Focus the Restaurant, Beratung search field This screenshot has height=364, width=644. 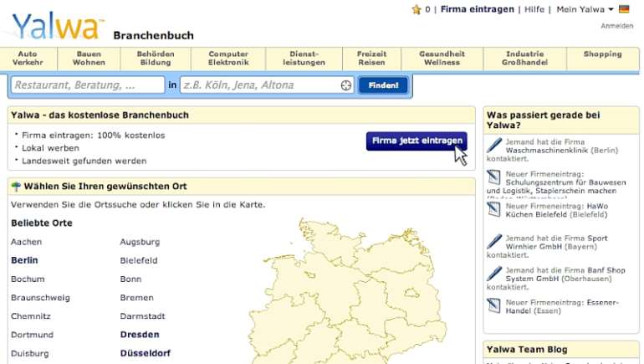tap(88, 85)
